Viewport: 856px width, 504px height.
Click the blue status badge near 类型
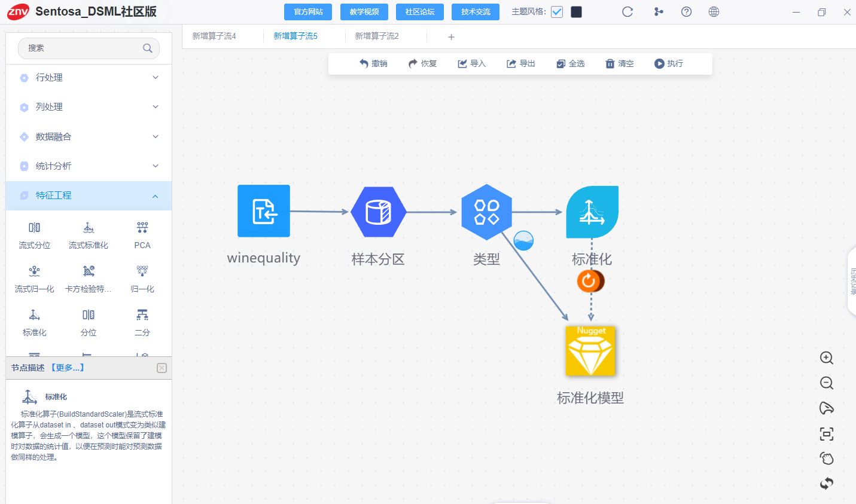pyautogui.click(x=523, y=241)
